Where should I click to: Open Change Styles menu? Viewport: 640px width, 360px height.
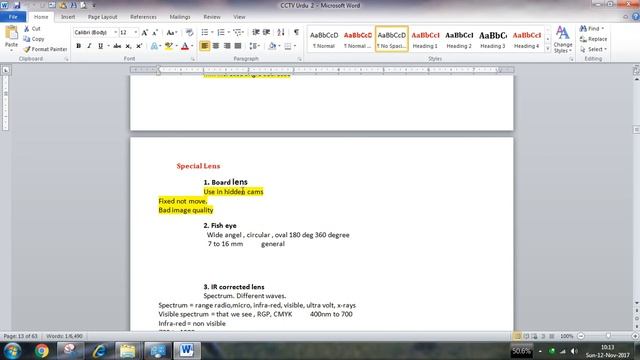(562, 39)
